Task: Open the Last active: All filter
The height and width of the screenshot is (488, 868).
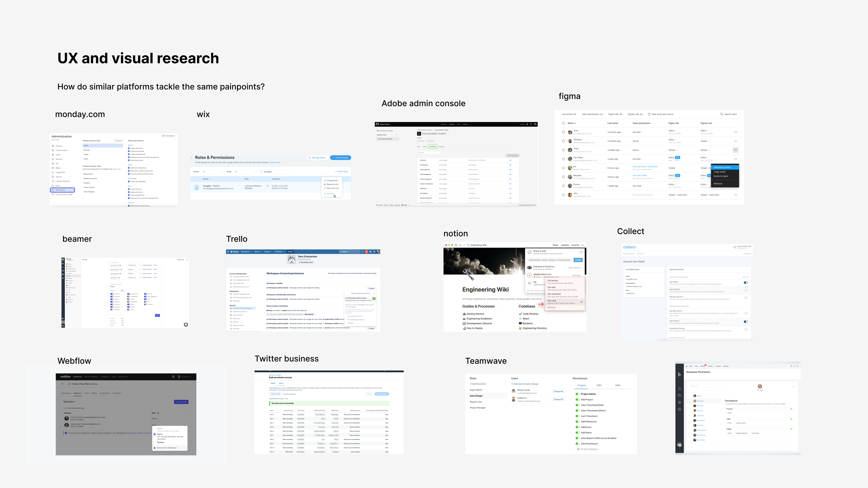Action: click(x=570, y=114)
